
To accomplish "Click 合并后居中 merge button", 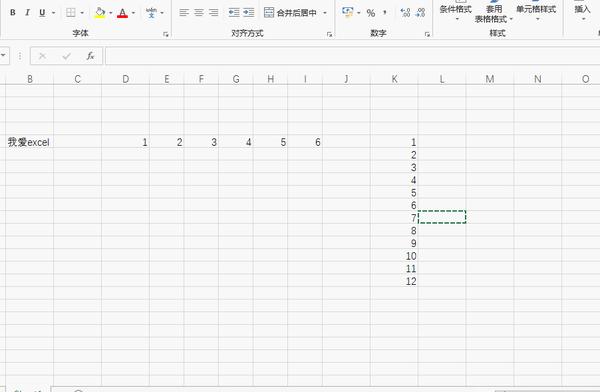I will (x=290, y=13).
